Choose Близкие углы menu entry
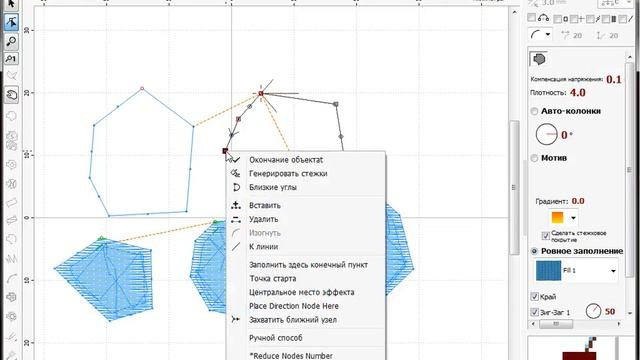 (x=273, y=187)
